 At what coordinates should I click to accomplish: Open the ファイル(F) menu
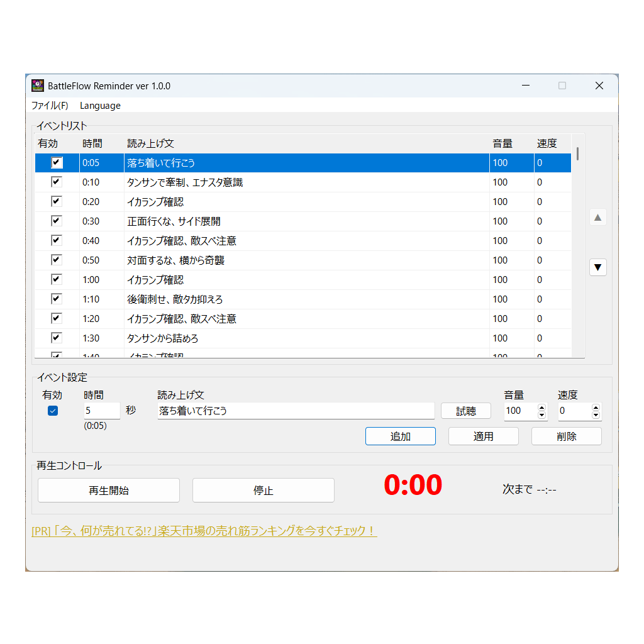click(50, 106)
